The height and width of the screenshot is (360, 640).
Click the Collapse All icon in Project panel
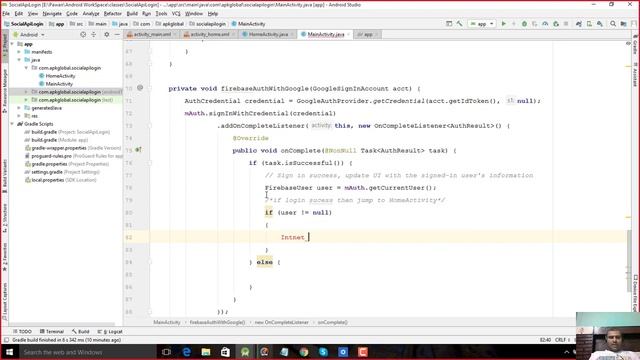93,35
